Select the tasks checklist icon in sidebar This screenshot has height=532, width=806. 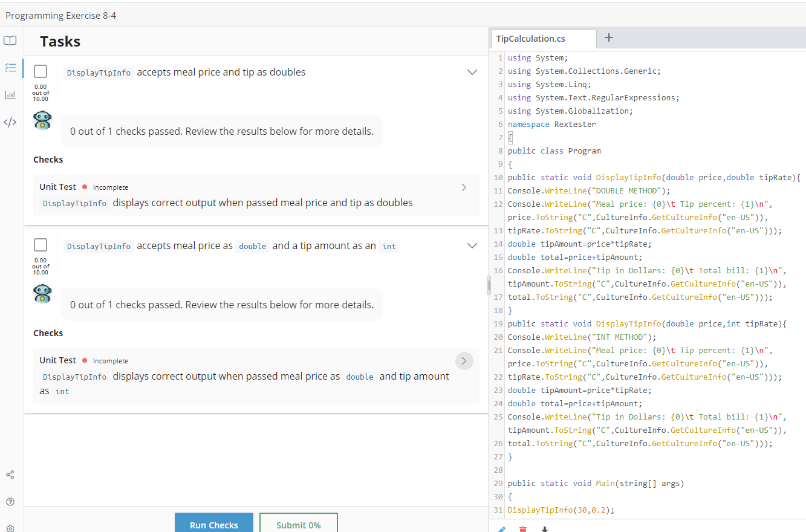[10, 68]
